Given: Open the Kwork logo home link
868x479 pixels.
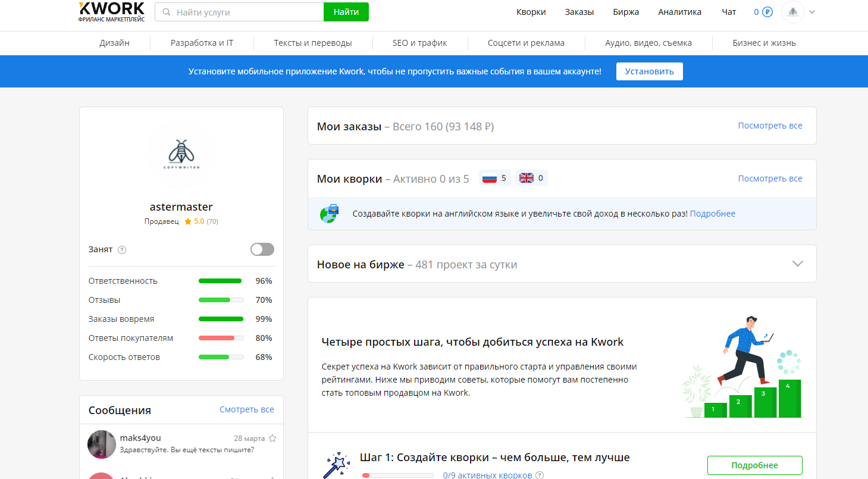Looking at the screenshot, I should pos(111,12).
